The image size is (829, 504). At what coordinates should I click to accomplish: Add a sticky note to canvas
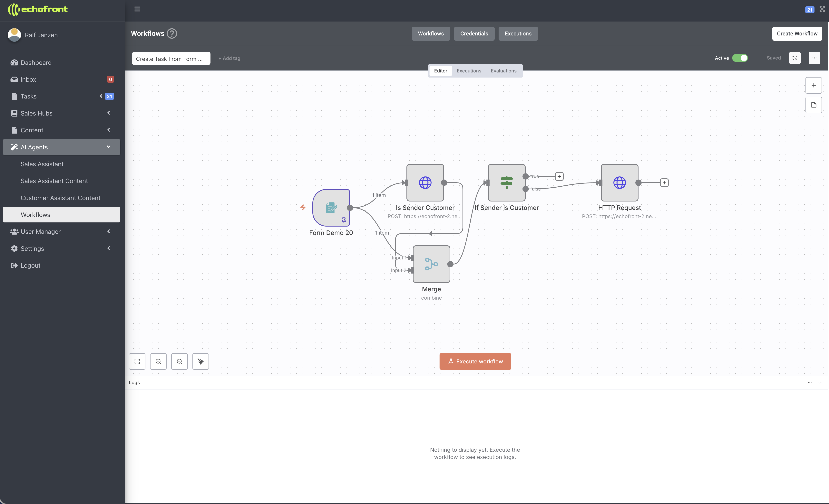(x=813, y=105)
